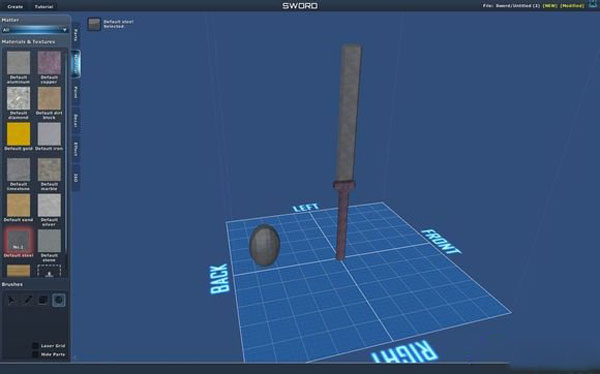Select the arrow pointer brush tool
This screenshot has height=374, width=600.
tap(11, 300)
